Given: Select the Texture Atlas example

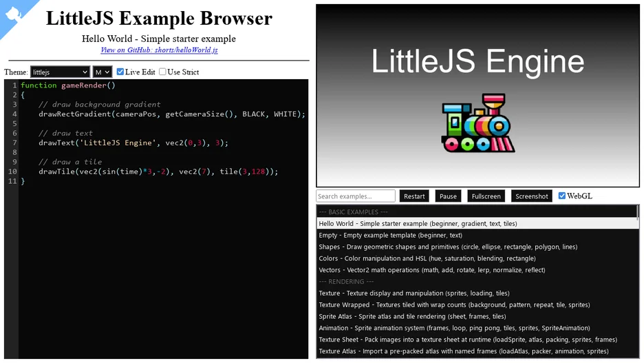Looking at the screenshot, I should pos(476,351).
